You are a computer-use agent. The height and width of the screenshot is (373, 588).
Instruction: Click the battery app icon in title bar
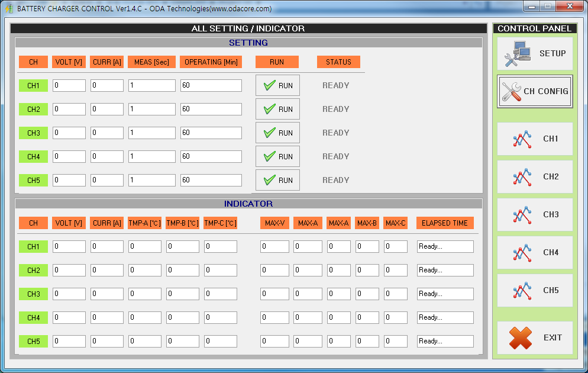click(x=9, y=8)
